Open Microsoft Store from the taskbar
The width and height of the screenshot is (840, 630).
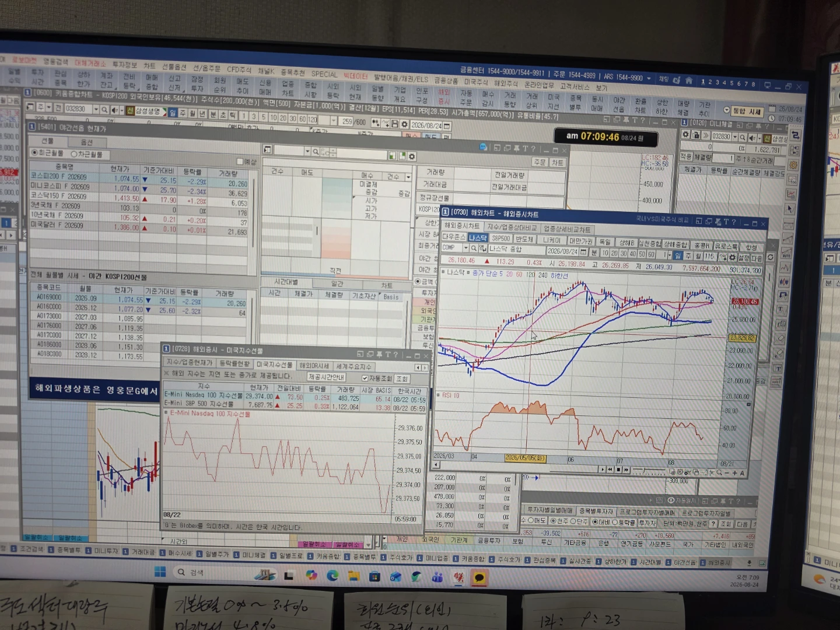(374, 576)
